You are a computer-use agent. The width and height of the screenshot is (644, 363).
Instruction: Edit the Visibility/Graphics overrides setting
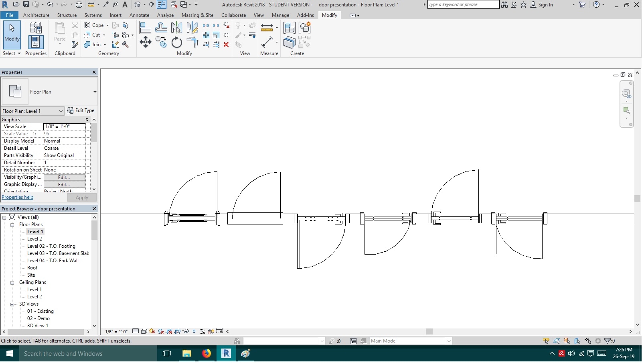coord(64,177)
